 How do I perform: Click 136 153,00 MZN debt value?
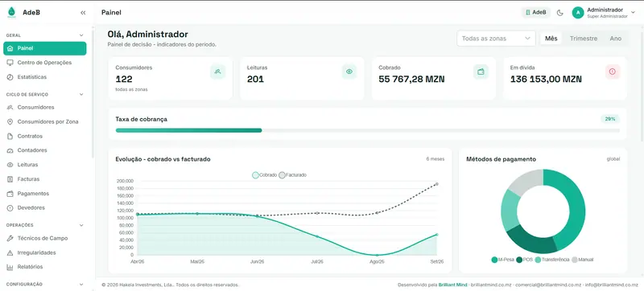pyautogui.click(x=546, y=80)
